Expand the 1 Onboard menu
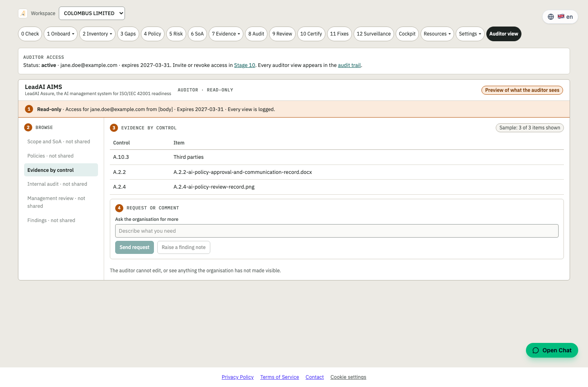This screenshot has width=588, height=387. [61, 34]
